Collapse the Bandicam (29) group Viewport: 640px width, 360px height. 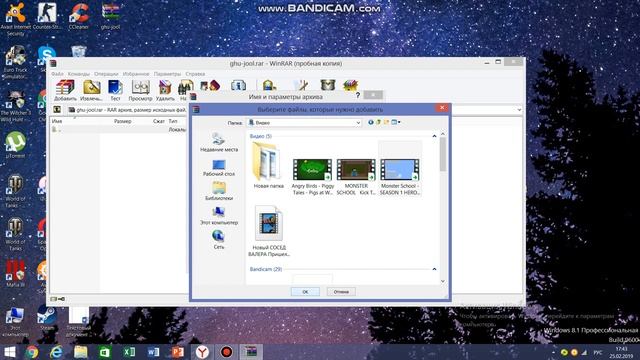pyautogui.click(x=434, y=269)
